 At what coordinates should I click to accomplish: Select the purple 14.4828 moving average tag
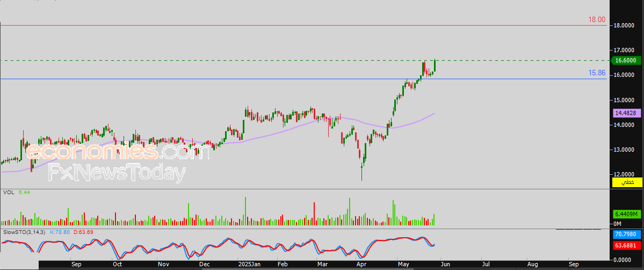pyautogui.click(x=626, y=112)
